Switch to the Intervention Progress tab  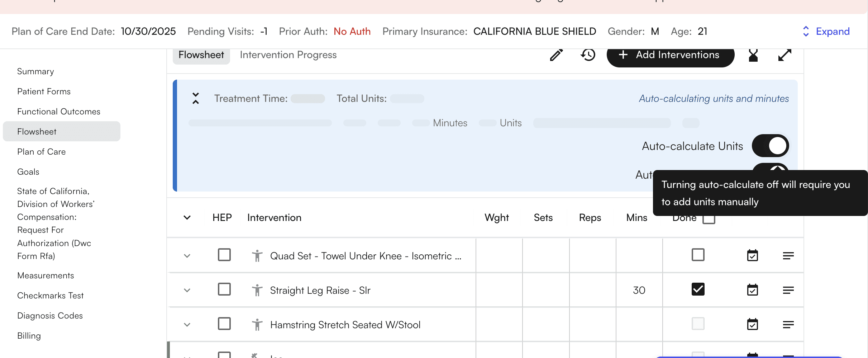click(288, 55)
